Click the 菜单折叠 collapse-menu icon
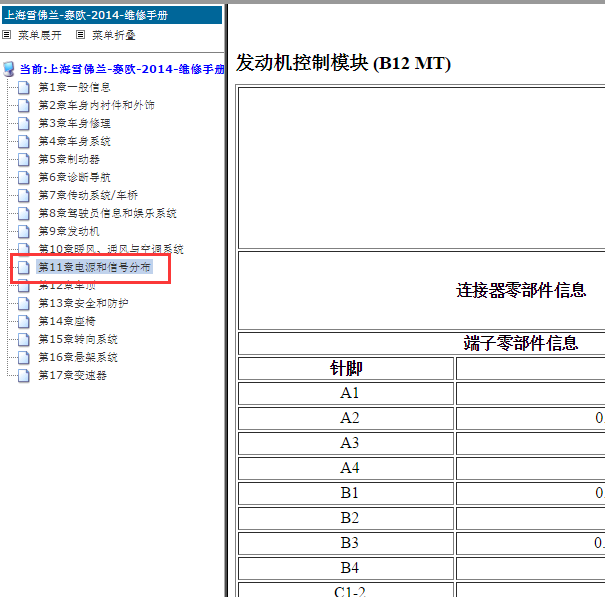 [x=80, y=35]
